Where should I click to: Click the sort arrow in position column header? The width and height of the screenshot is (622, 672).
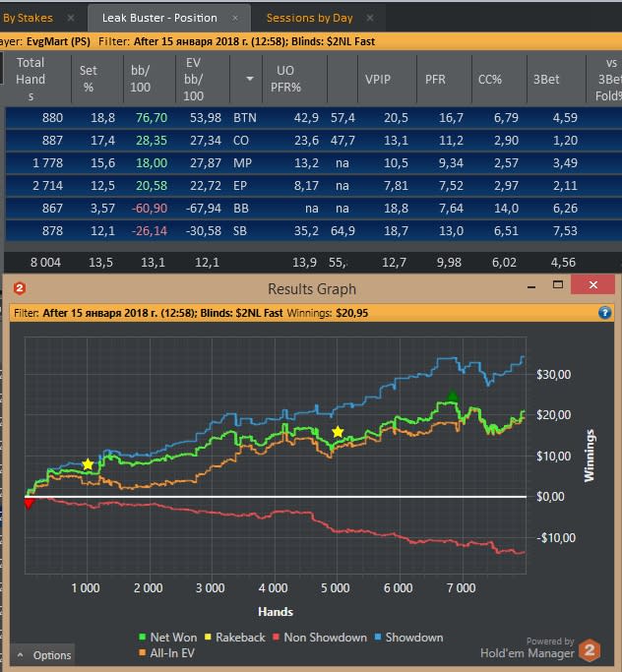(250, 79)
